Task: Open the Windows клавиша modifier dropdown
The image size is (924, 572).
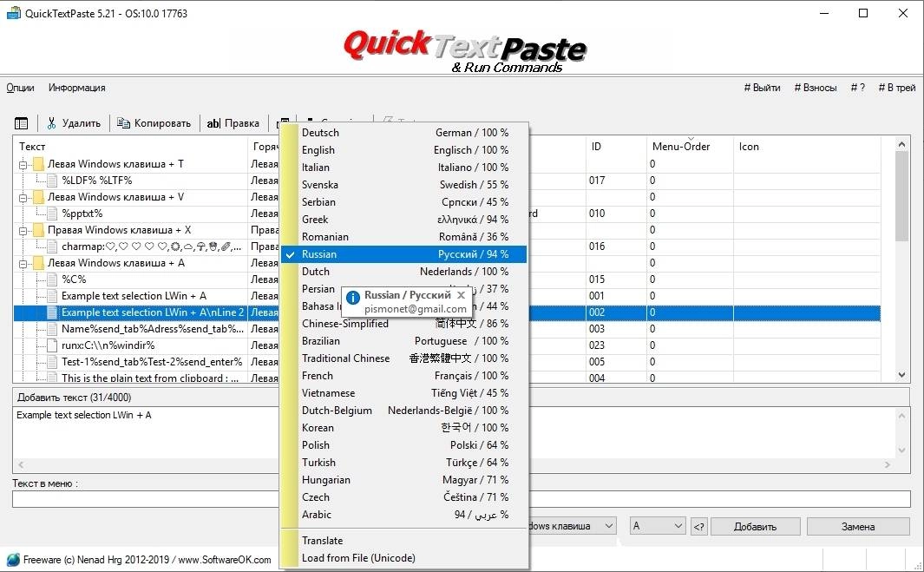Action: click(609, 526)
